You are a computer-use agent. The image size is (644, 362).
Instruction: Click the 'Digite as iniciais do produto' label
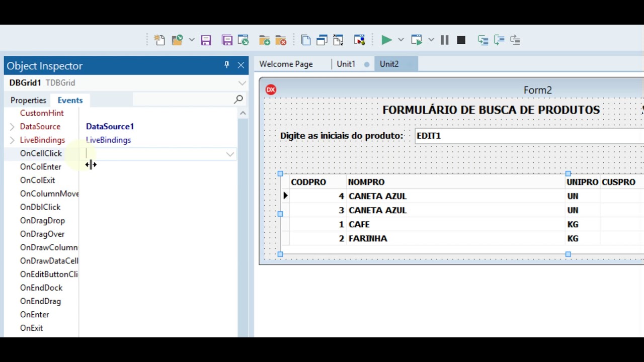click(x=342, y=136)
